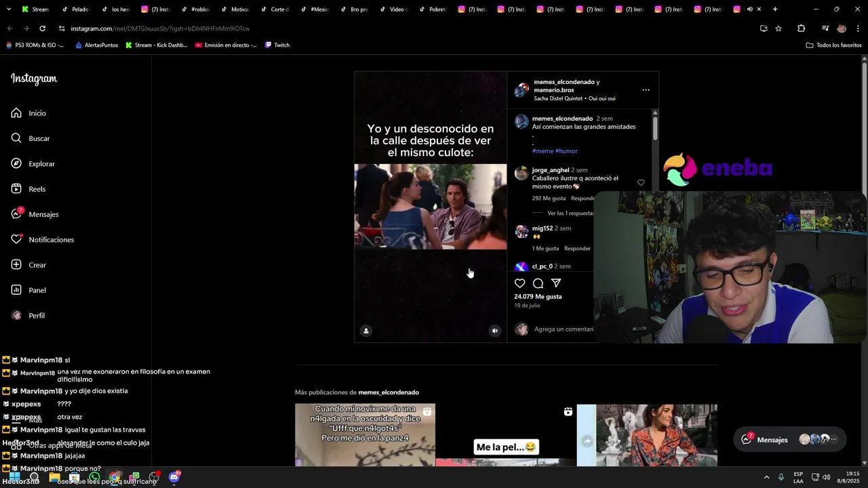Open the AlertasPuntos bookmark
The width and height of the screenshot is (868, 488).
tap(96, 45)
